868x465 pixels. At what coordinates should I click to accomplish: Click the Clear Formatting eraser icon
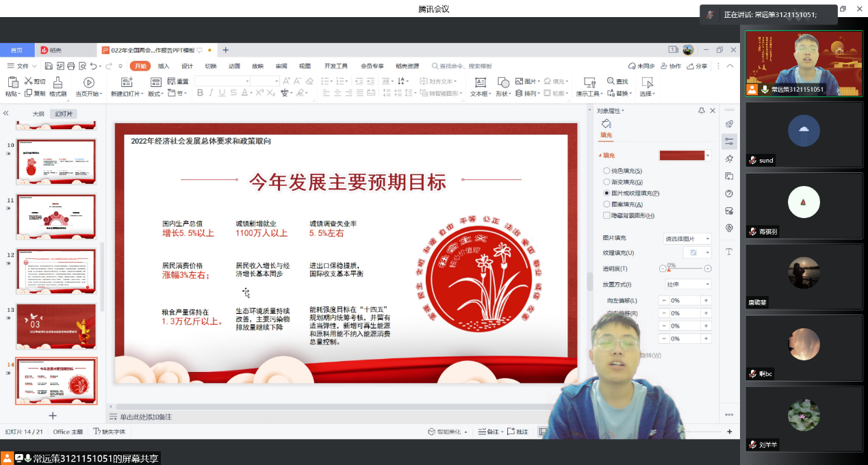[309, 82]
